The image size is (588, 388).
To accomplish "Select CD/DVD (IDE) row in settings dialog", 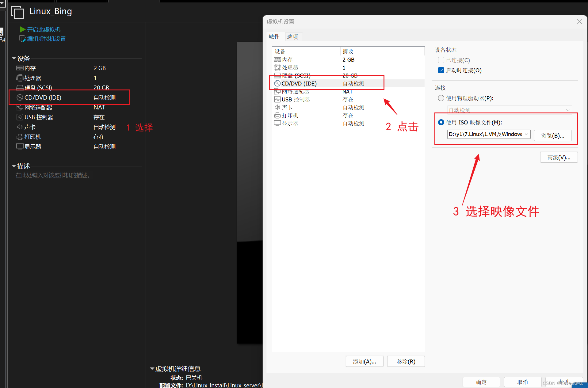I will pyautogui.click(x=348, y=83).
